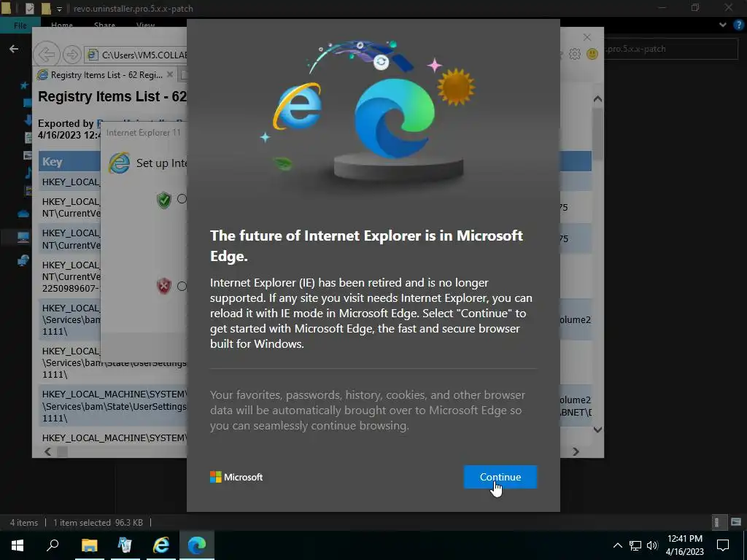Click the scroll up arrow in IE page

pyautogui.click(x=597, y=99)
